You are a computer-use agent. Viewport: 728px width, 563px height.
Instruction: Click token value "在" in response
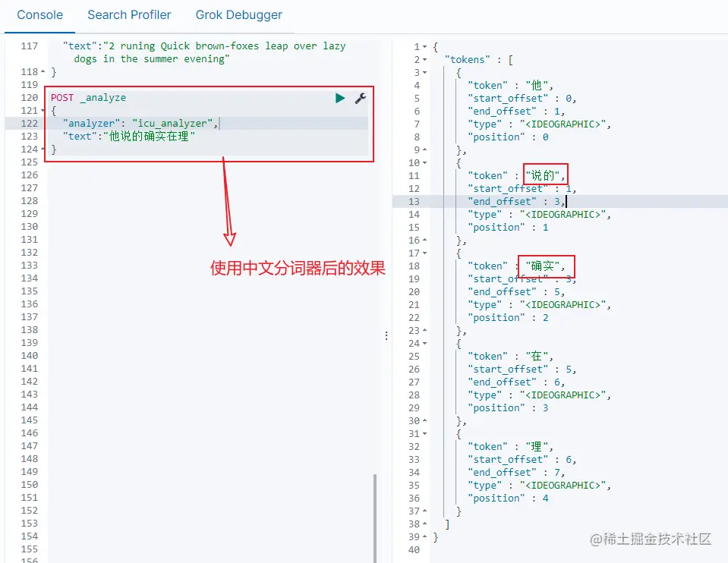pyautogui.click(x=537, y=357)
